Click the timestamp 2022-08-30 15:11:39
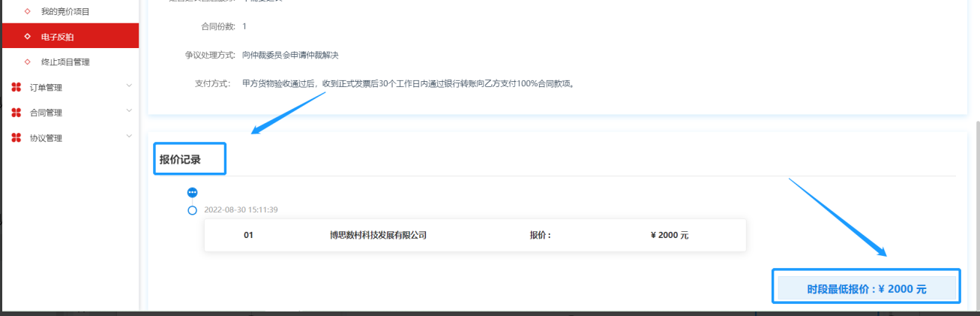Screen dimensions: 980x316 click(x=241, y=209)
